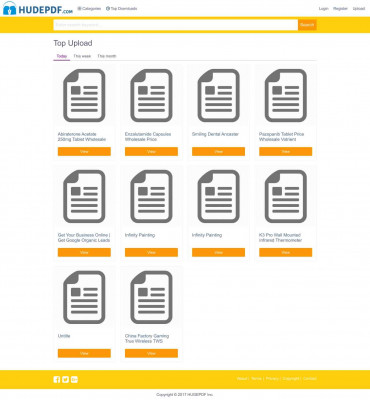Open document icon for K3 Pro Thermometer

286,197
